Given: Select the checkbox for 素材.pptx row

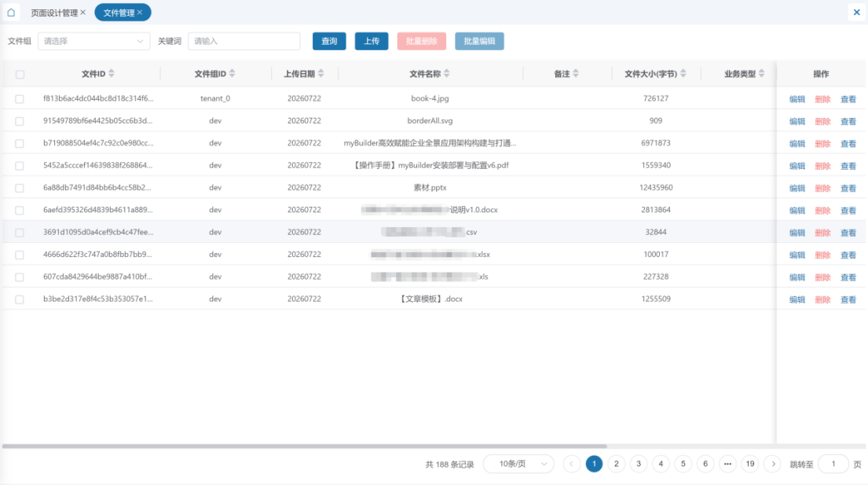Looking at the screenshot, I should coord(20,188).
